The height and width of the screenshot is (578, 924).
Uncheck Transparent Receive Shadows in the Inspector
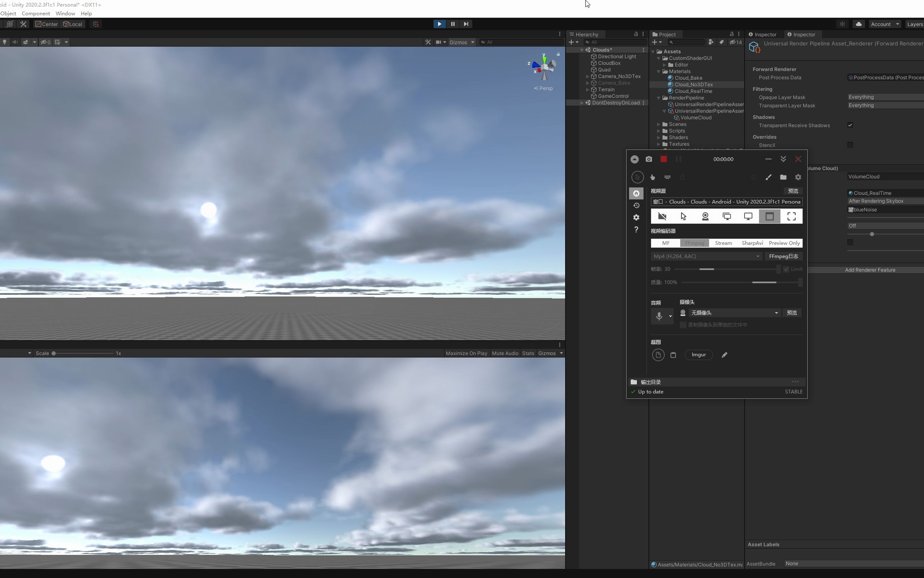850,125
